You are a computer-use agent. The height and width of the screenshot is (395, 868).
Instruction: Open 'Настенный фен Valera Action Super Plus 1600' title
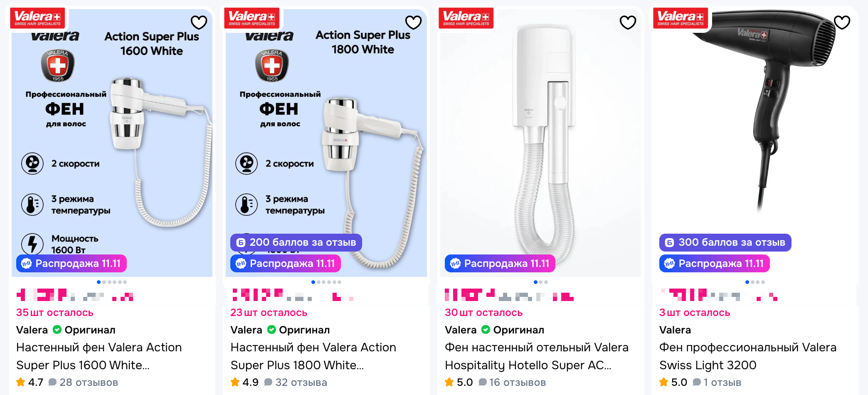point(99,356)
